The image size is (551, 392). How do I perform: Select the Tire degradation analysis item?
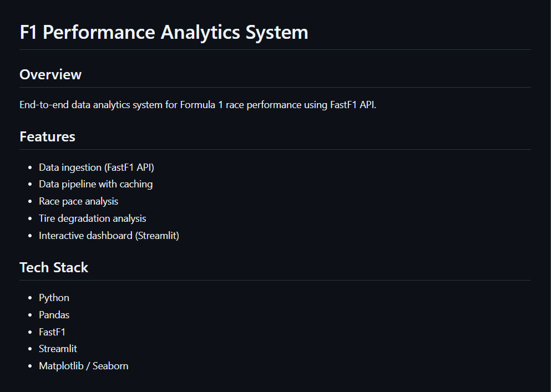click(x=92, y=218)
